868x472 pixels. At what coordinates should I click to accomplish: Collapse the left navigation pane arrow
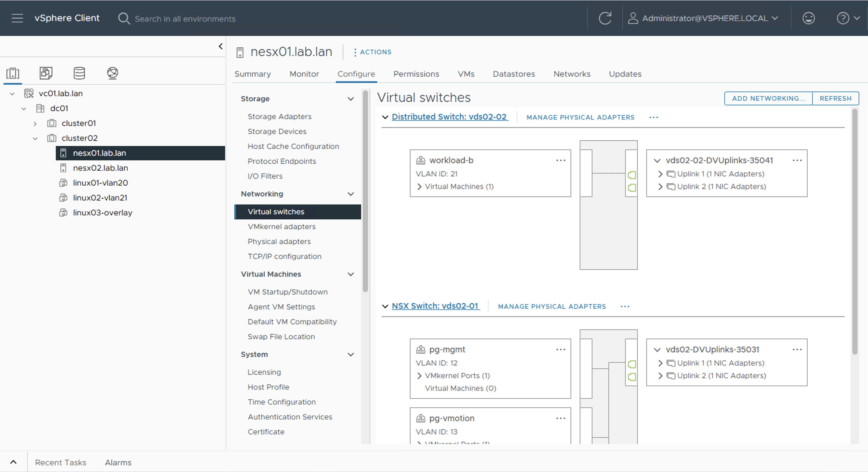click(x=221, y=46)
